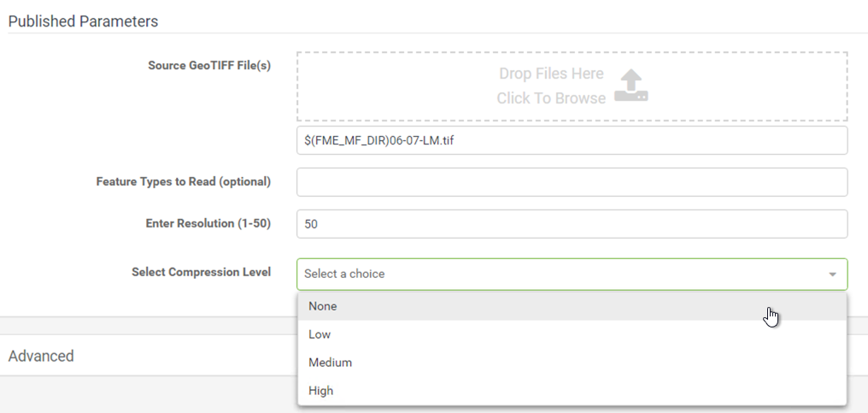Click the 'Select a choice' placeholder text
This screenshot has width=868, height=413.
tap(344, 274)
